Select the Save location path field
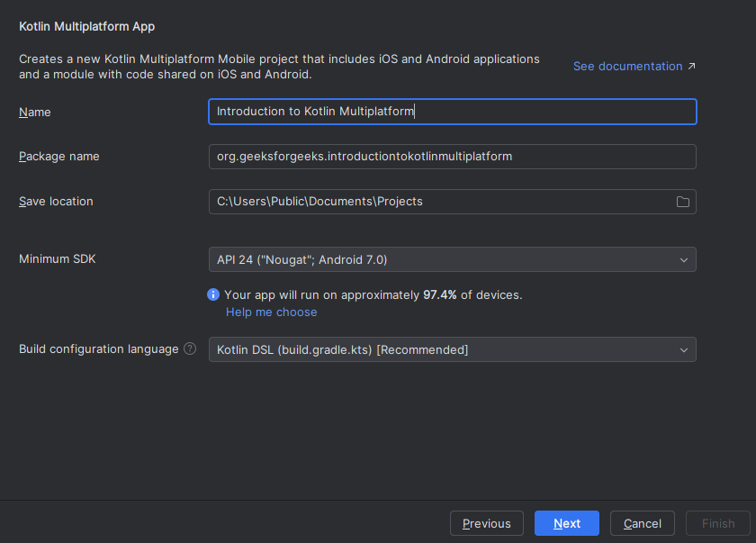The width and height of the screenshot is (756, 543). tap(441, 202)
